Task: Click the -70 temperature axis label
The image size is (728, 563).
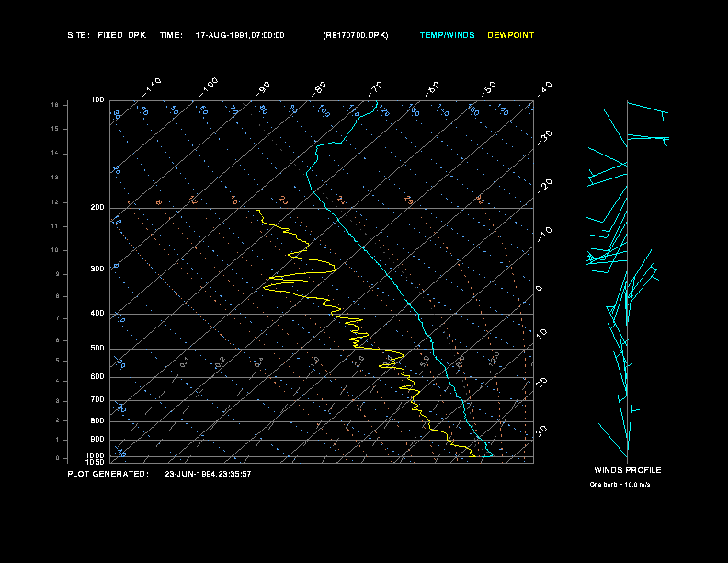Action: (x=375, y=89)
